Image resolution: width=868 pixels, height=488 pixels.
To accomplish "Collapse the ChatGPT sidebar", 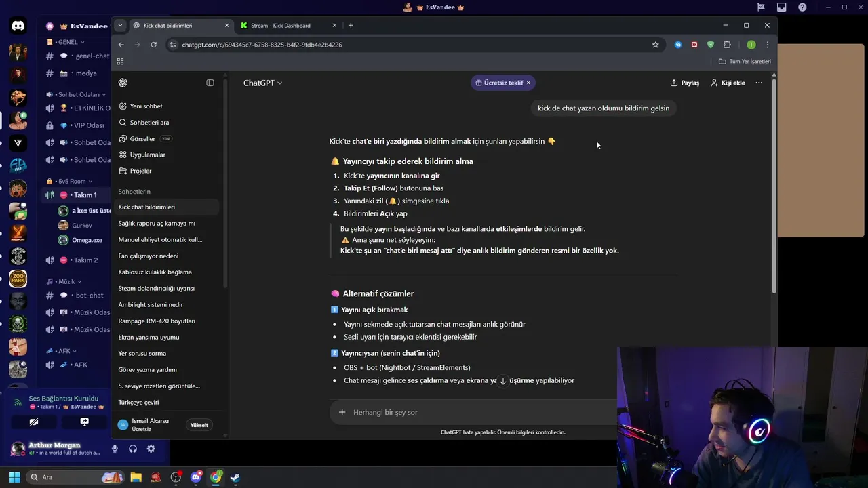I will coord(210,83).
